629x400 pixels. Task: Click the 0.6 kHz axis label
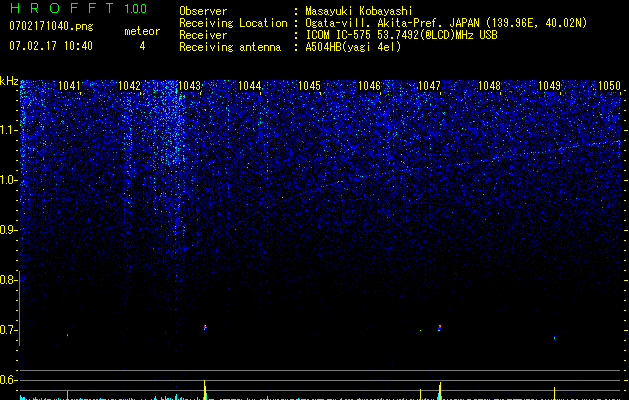pos(8,380)
